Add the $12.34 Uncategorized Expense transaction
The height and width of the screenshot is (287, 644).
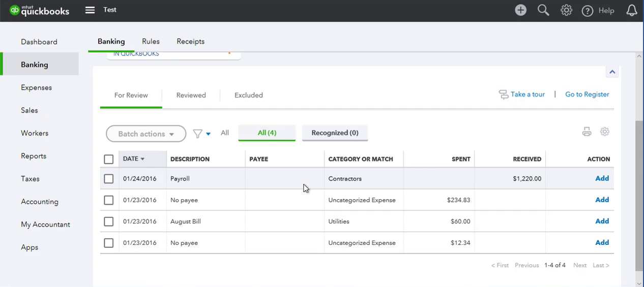602,242
